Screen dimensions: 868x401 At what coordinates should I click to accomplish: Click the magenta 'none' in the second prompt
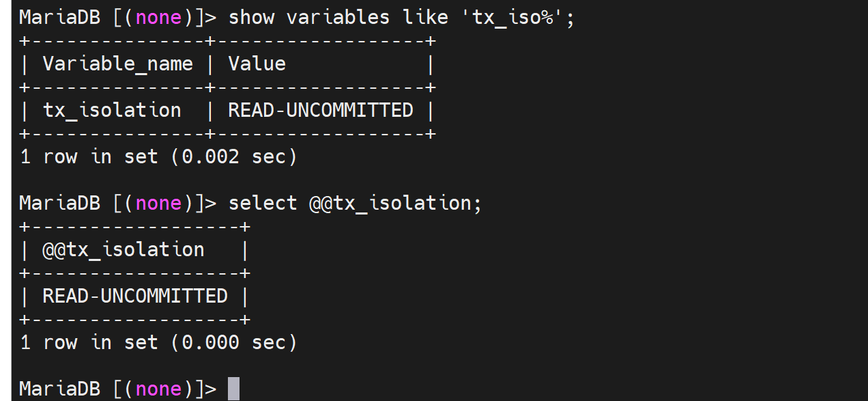pos(158,203)
